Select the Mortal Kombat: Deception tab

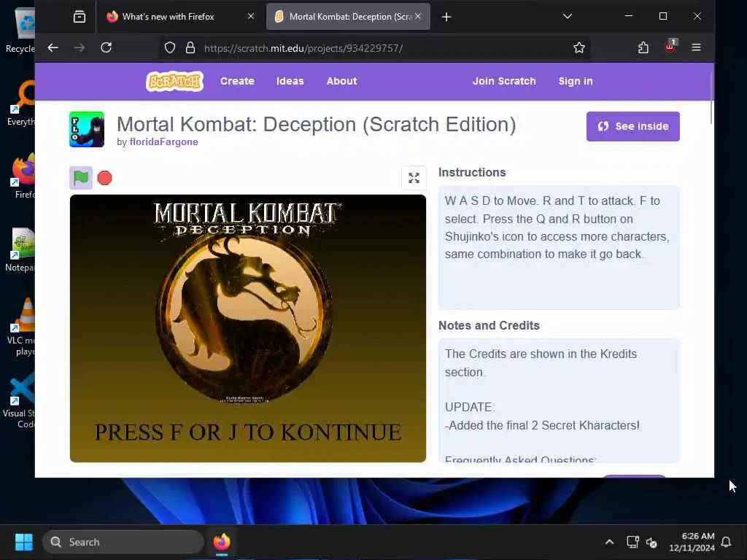click(348, 17)
